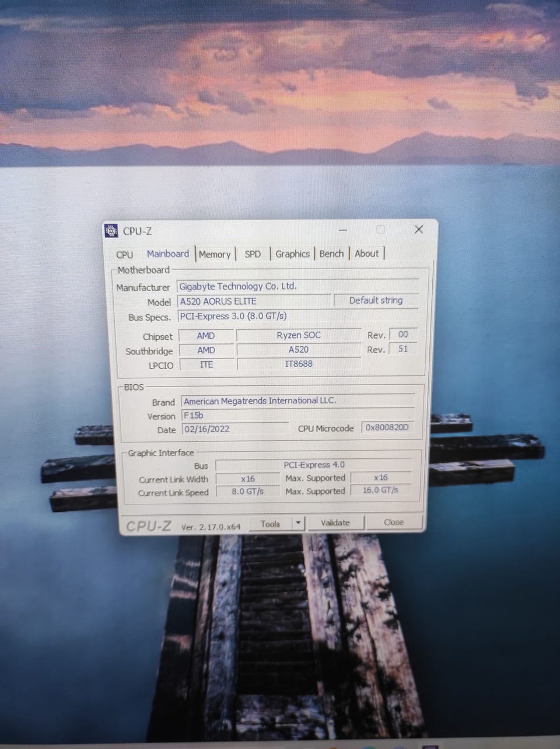This screenshot has height=749, width=560.
Task: Click the Ryzen SOC chipset value
Action: pos(299,335)
